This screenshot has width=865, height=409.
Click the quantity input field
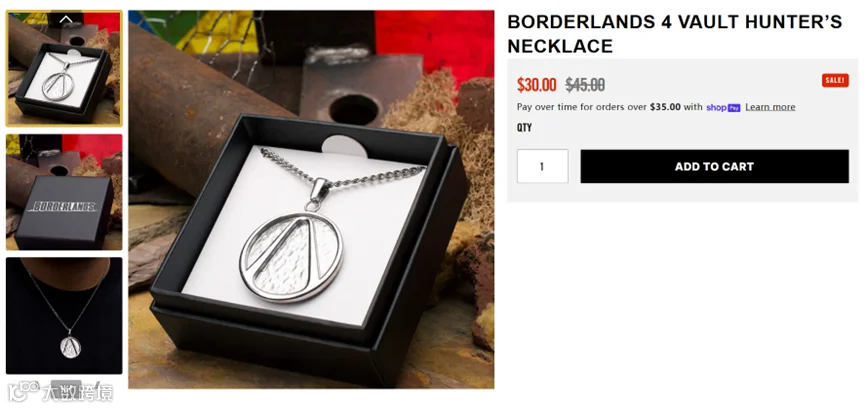click(542, 166)
